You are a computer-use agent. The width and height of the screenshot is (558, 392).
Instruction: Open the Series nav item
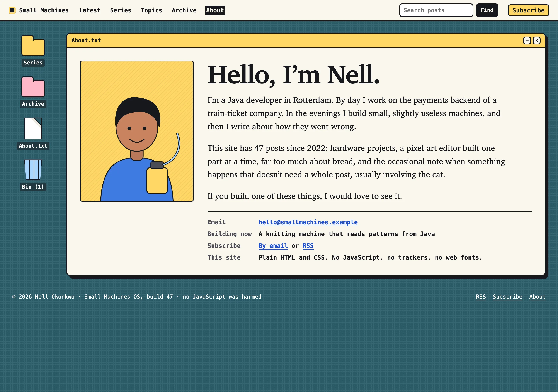pos(121,10)
